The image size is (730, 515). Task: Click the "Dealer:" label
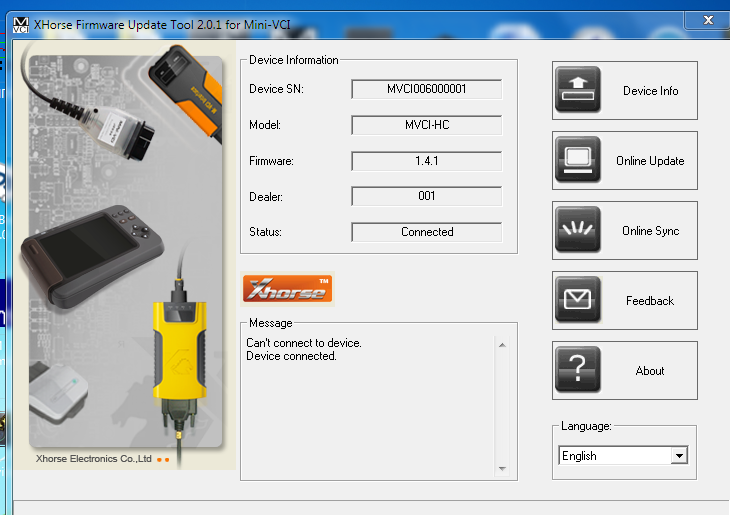click(266, 197)
